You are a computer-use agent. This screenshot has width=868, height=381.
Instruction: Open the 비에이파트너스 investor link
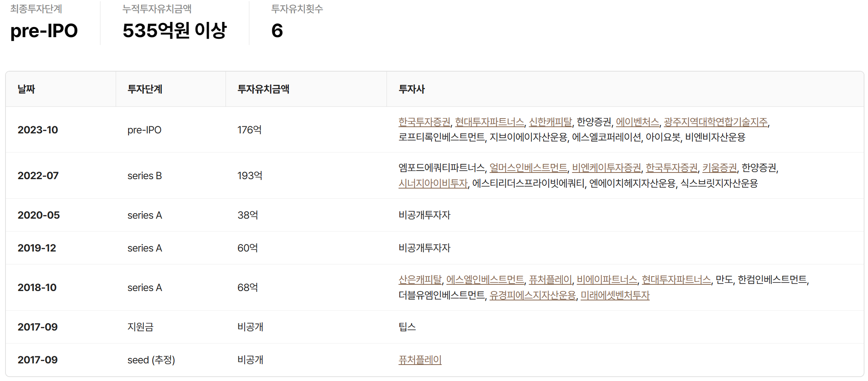tap(607, 280)
